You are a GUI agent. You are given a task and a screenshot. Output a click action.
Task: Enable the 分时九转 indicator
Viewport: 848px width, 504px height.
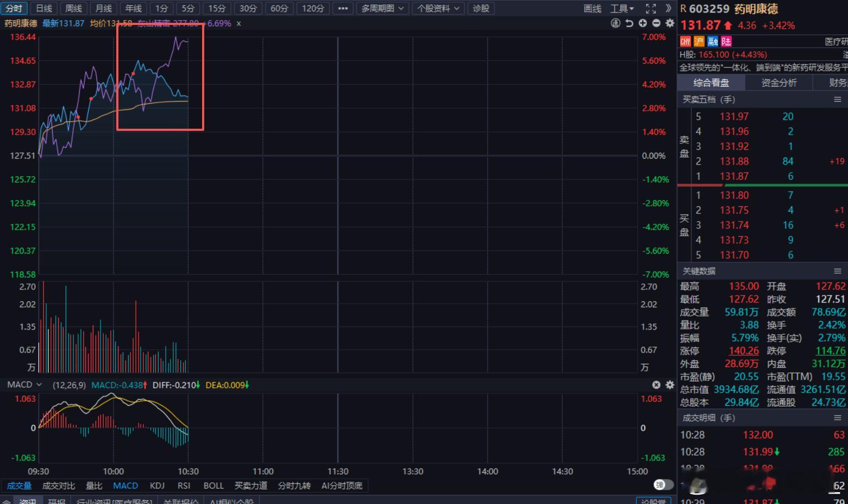(x=294, y=486)
